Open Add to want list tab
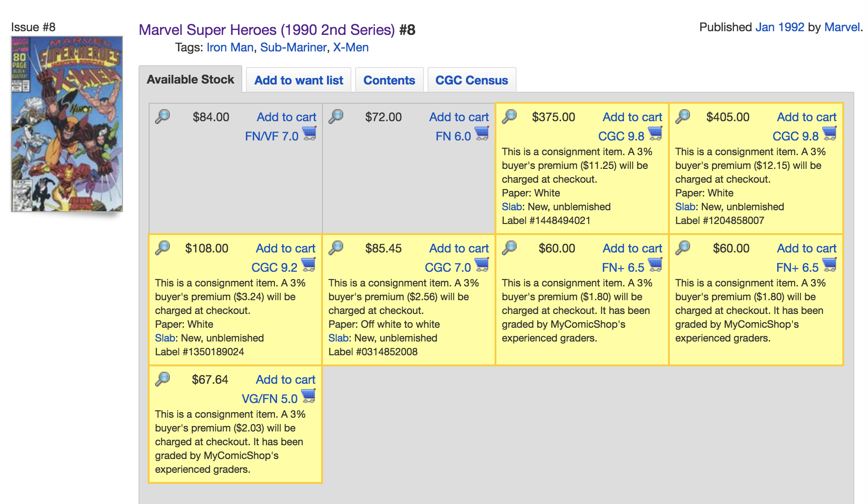Screen dimensions: 868x504 (299, 80)
